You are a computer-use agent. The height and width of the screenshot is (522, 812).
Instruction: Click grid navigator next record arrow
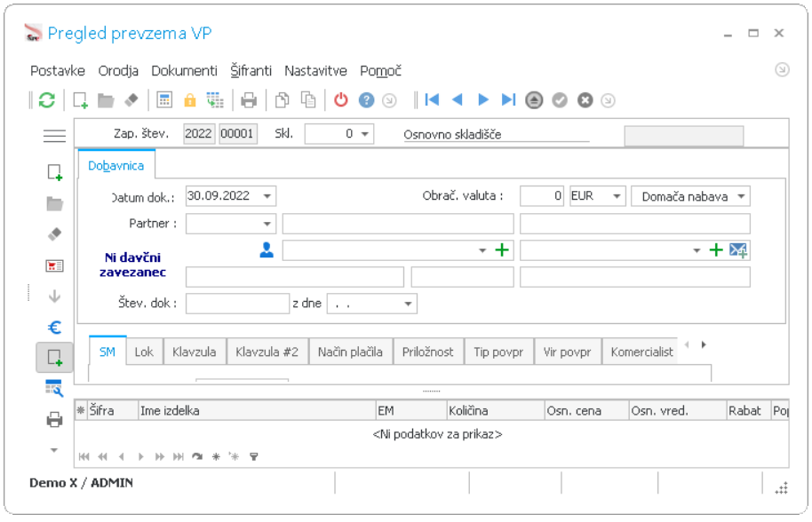[x=141, y=456]
